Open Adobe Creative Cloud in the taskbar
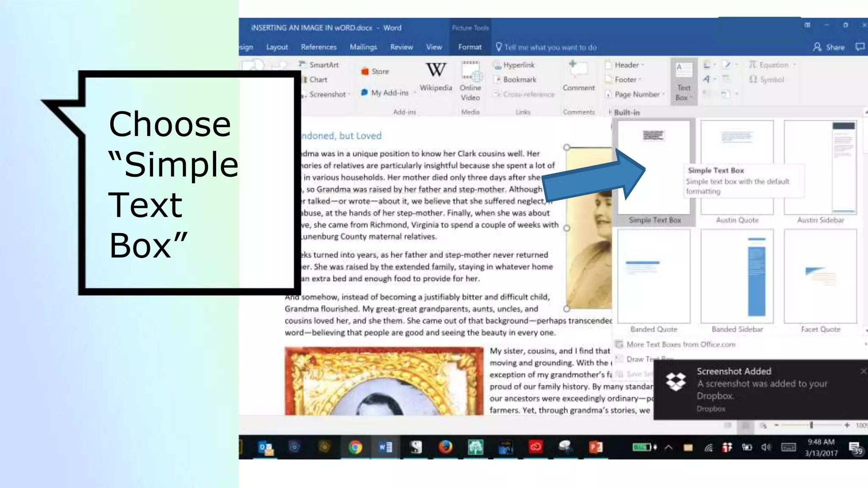Viewport: 868px width, 488px height. click(x=536, y=447)
